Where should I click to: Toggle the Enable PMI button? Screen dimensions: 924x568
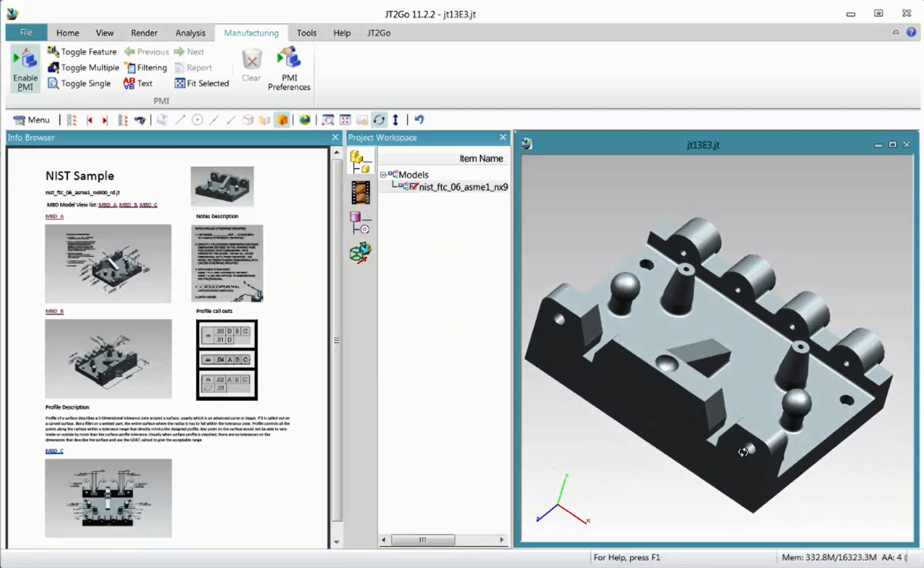pos(25,69)
